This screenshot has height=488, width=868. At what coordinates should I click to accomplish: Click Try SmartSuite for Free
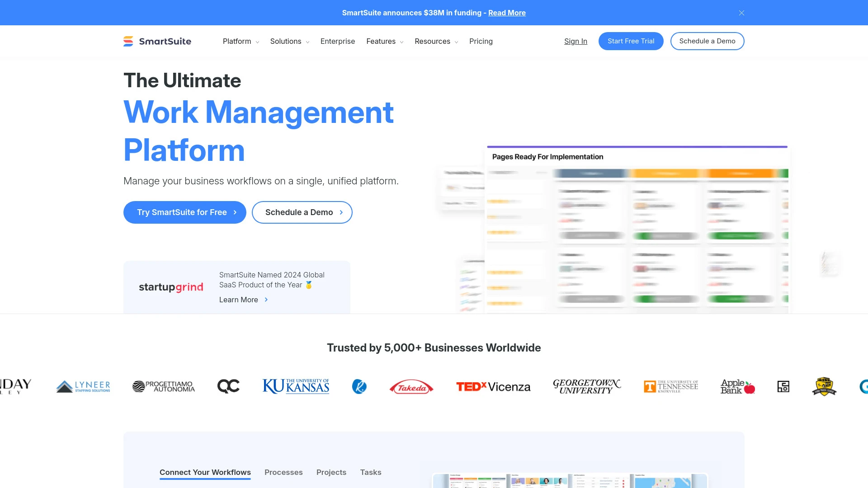click(x=184, y=212)
